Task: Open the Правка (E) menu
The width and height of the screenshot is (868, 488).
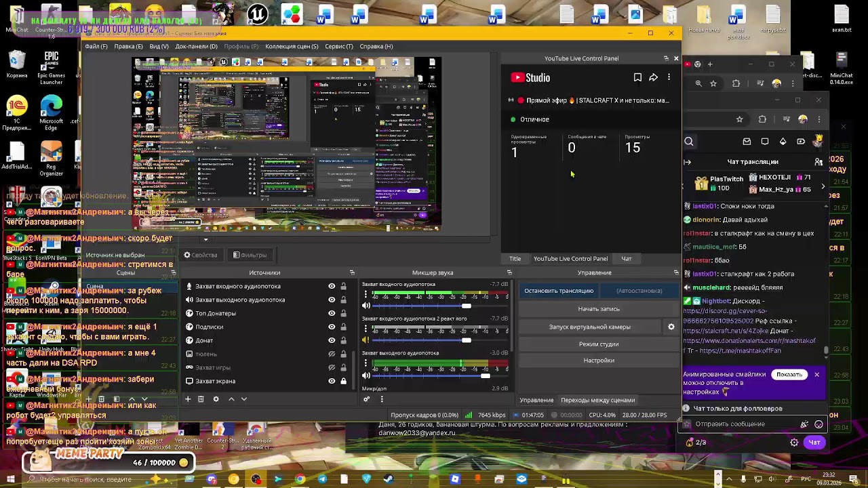Action: (x=128, y=47)
